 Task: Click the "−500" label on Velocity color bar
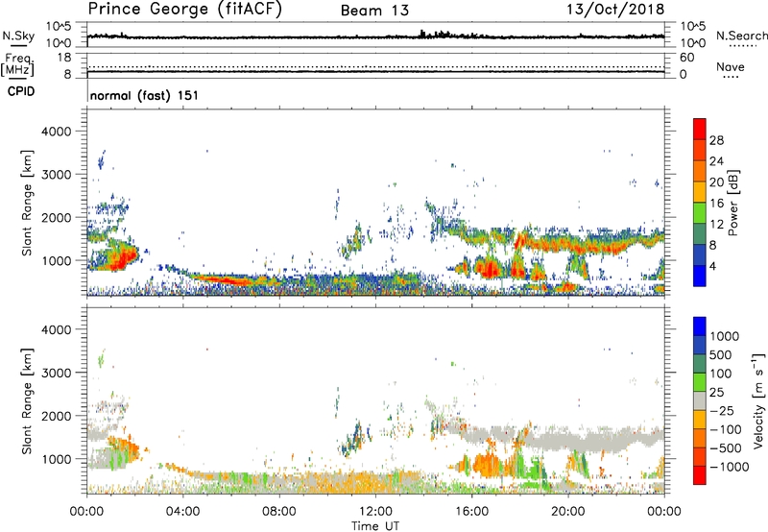[x=726, y=447]
